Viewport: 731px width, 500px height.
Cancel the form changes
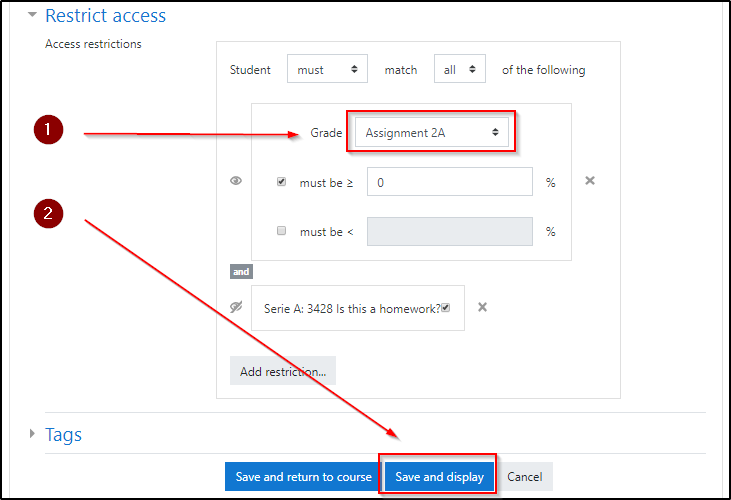coord(525,477)
